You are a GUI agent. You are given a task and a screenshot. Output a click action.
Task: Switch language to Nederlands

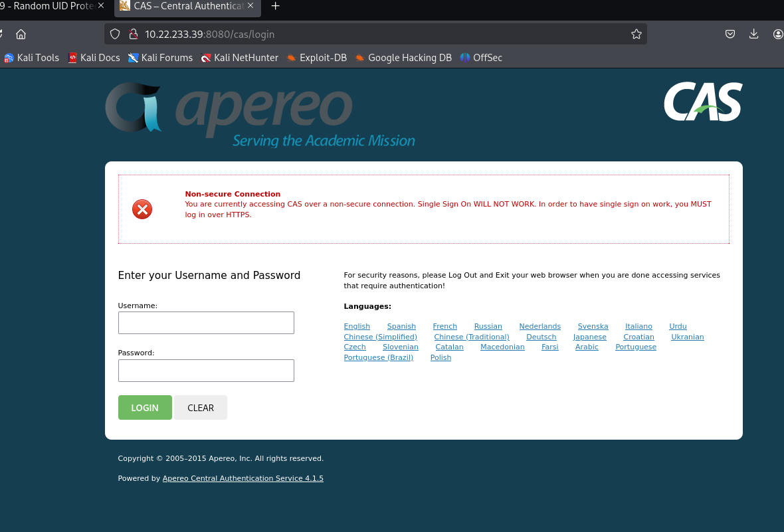tap(540, 326)
